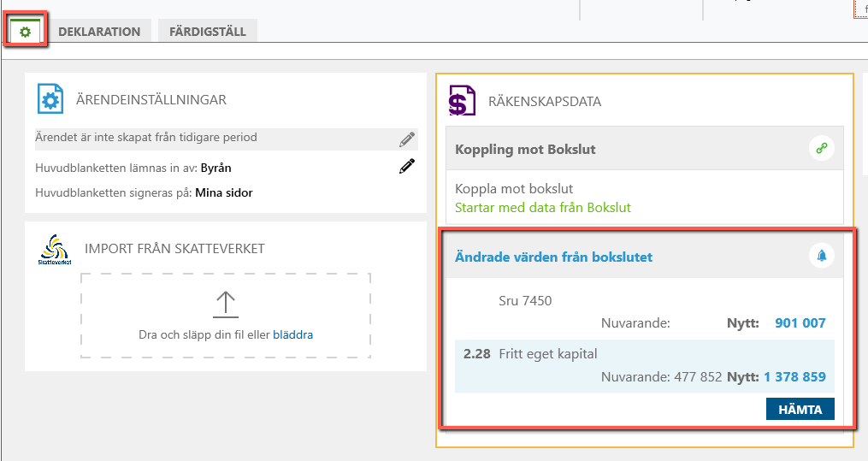Click Ändrade värden från bokslutet heading
Screen dimensions: 868x461
553,257
